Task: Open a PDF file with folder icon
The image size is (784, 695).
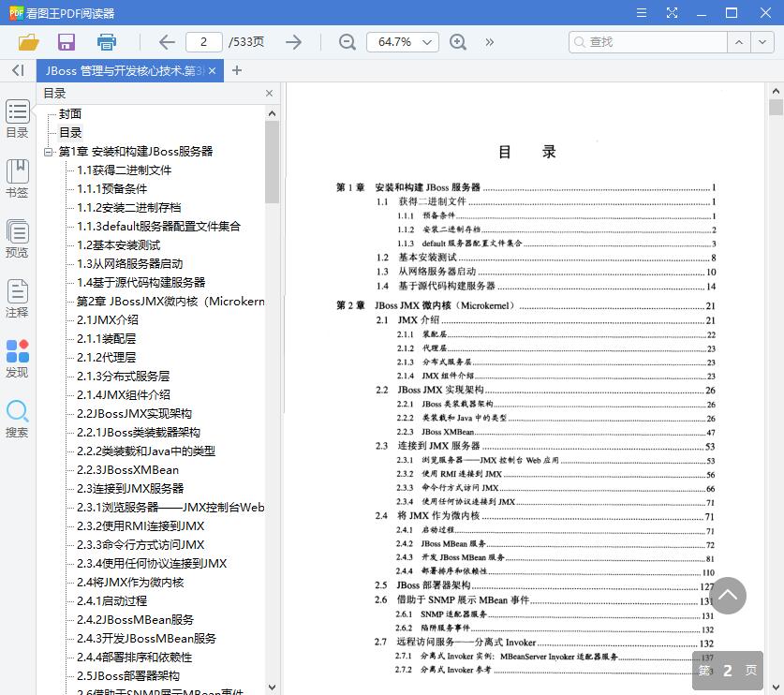Action: (x=28, y=42)
